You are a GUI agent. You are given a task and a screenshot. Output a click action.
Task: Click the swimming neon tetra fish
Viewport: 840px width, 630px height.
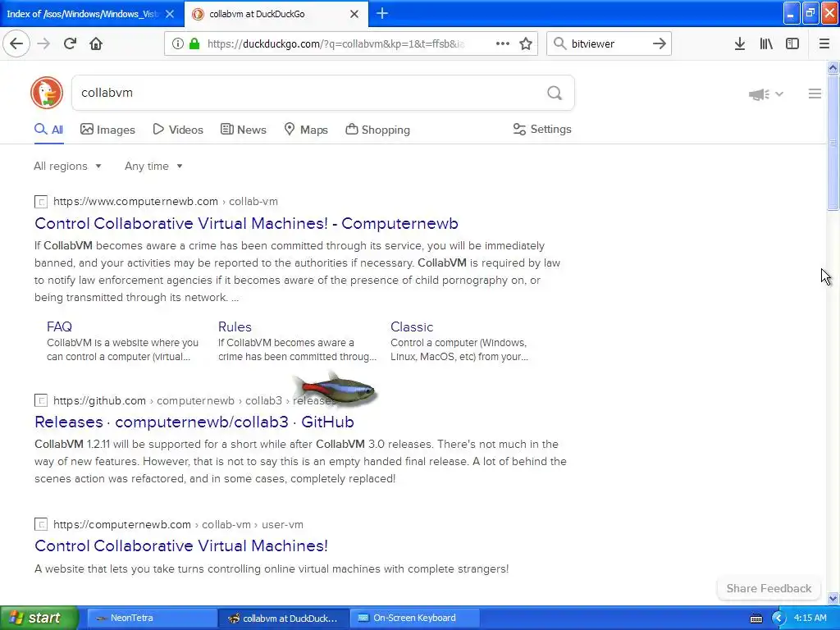(x=336, y=390)
